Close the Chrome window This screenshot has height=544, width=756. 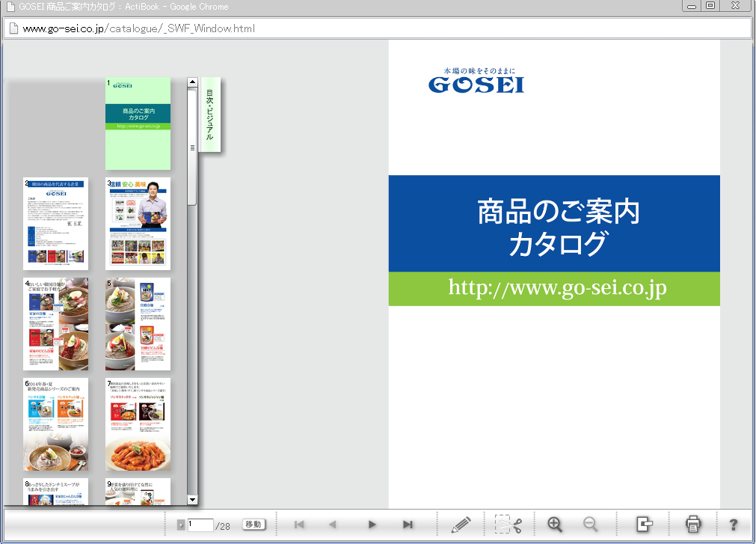pyautogui.click(x=736, y=6)
